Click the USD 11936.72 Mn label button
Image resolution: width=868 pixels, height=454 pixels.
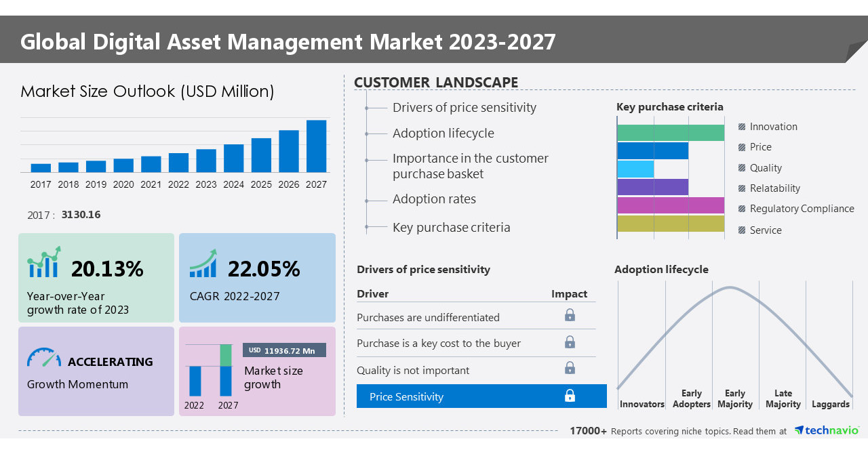[284, 350]
